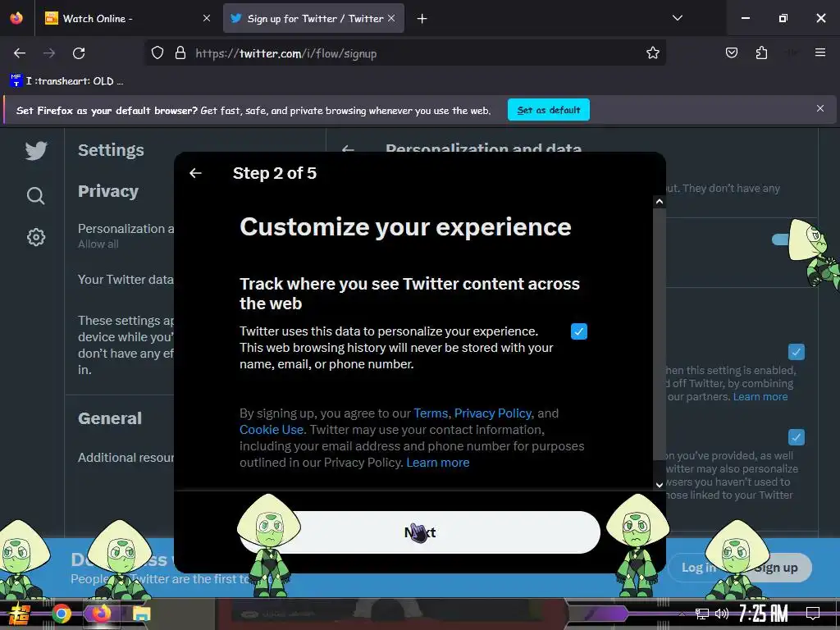840x630 pixels.
Task: Reload the current page
Action: click(79, 53)
